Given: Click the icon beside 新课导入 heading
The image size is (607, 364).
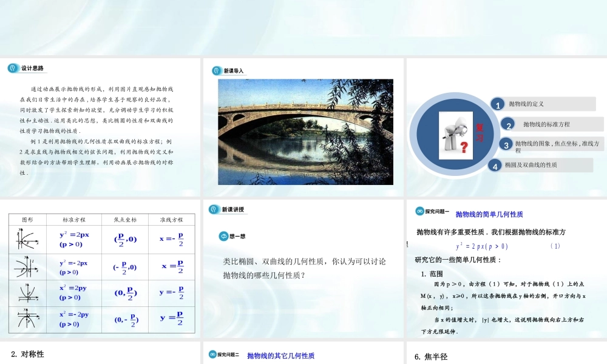Looking at the screenshot, I should 217,71.
